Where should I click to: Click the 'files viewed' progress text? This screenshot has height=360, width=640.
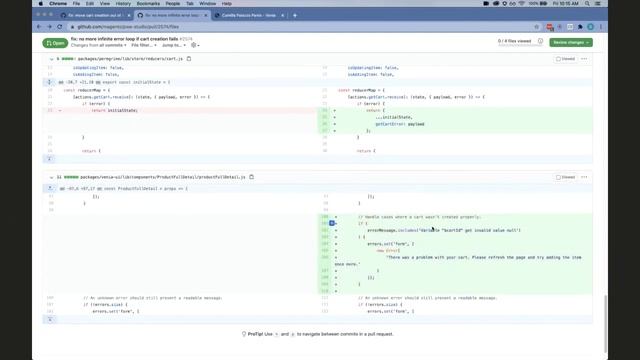pos(514,41)
